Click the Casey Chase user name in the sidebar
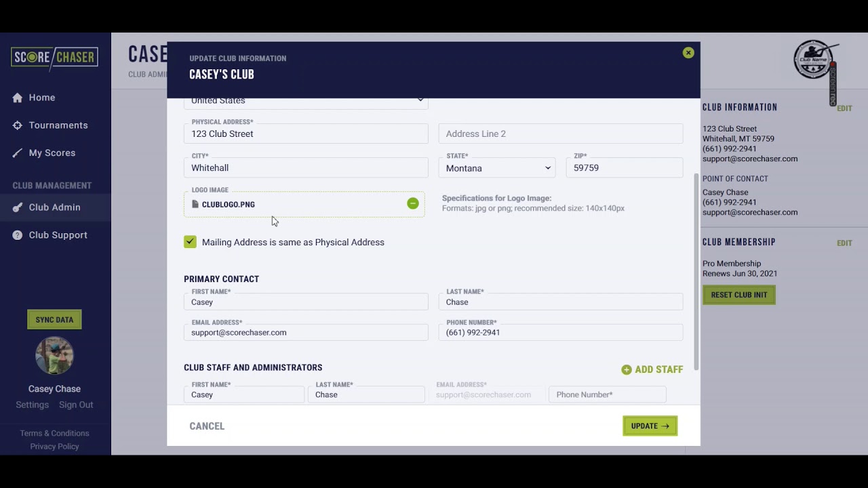Image resolution: width=868 pixels, height=488 pixels. coord(54,389)
